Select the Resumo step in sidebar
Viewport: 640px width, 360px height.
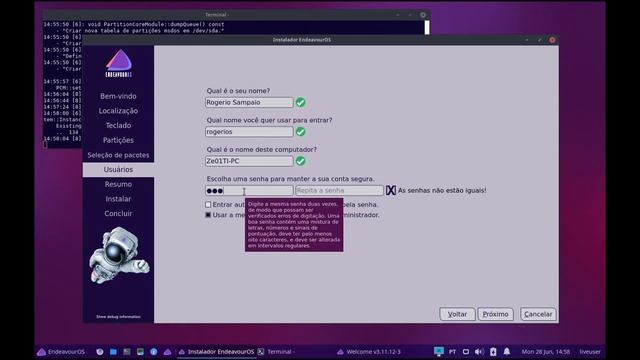click(118, 184)
